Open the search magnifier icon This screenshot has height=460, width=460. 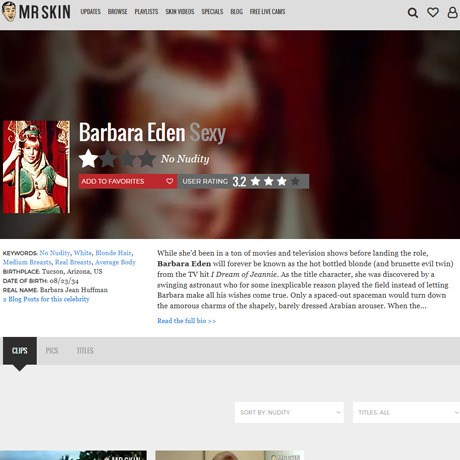pyautogui.click(x=413, y=13)
